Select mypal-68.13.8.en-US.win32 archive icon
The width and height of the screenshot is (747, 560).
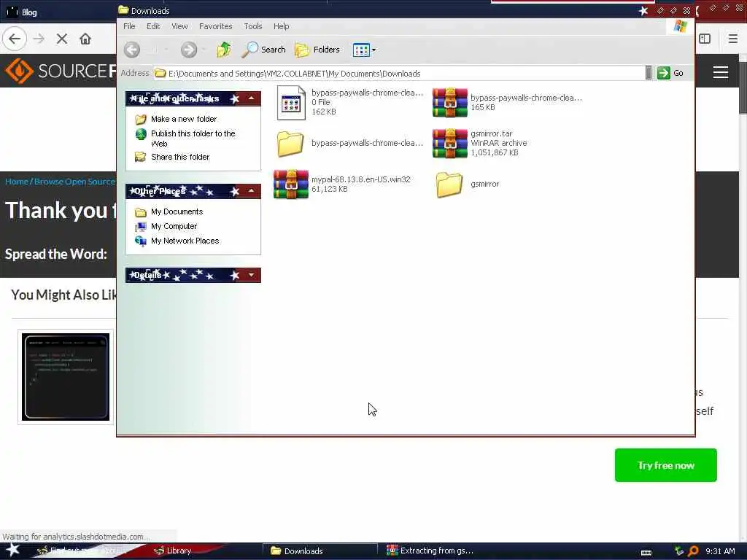tap(291, 184)
